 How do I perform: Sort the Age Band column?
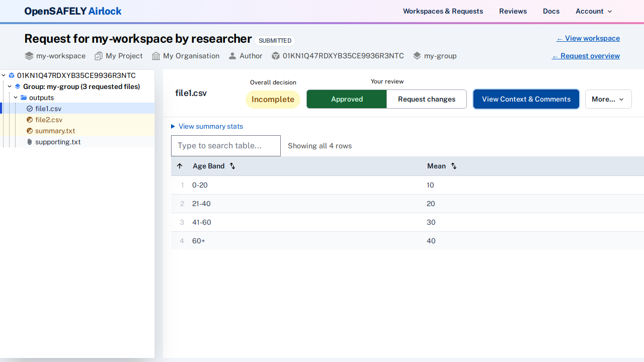pyautogui.click(x=232, y=166)
